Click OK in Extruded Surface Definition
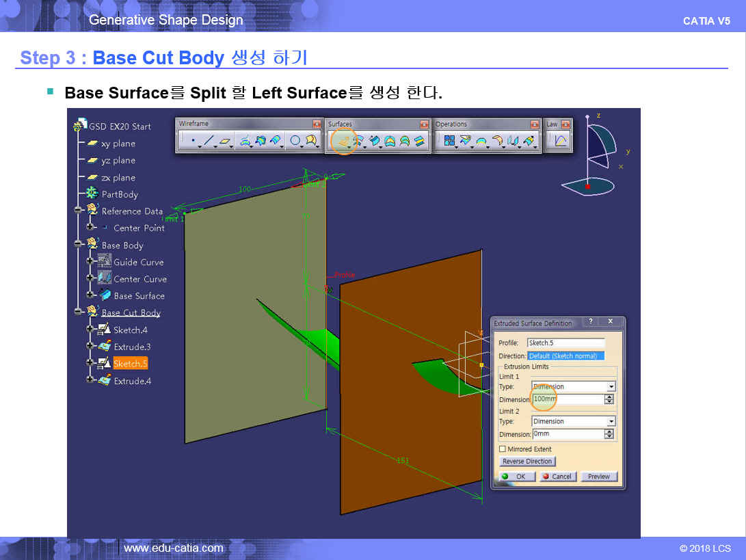 click(x=518, y=477)
